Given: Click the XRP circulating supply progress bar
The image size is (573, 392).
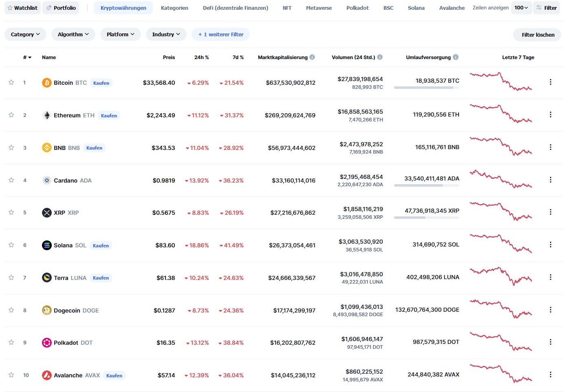Looking at the screenshot, I should click(426, 218).
